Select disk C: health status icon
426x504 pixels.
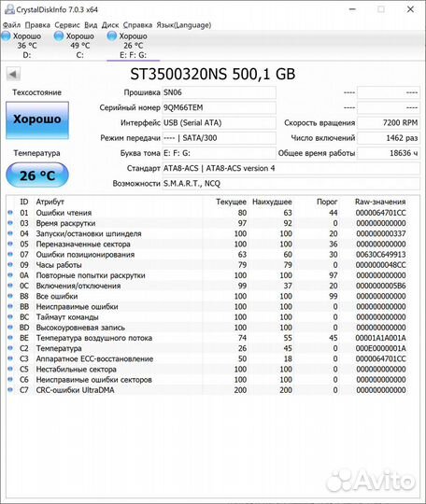click(x=59, y=36)
